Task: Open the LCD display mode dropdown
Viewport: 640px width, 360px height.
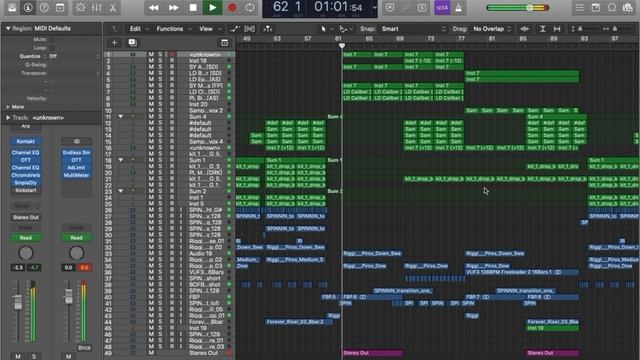Action: (x=374, y=8)
